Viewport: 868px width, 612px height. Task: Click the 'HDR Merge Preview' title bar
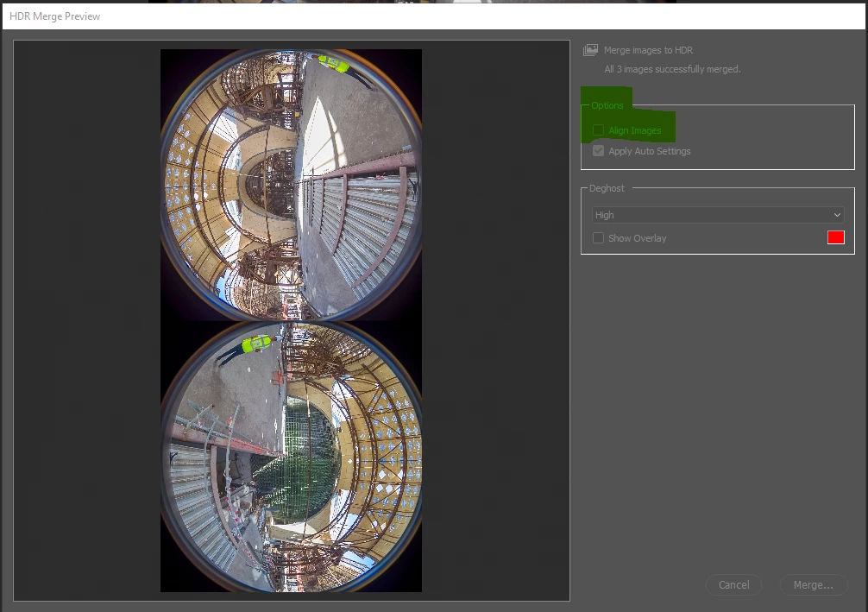pos(434,16)
